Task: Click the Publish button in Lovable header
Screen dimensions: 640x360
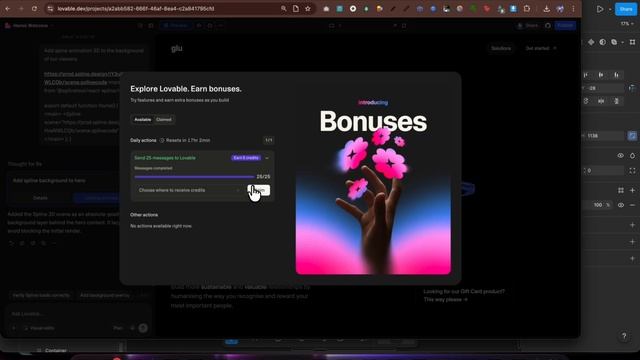Action: pyautogui.click(x=565, y=25)
